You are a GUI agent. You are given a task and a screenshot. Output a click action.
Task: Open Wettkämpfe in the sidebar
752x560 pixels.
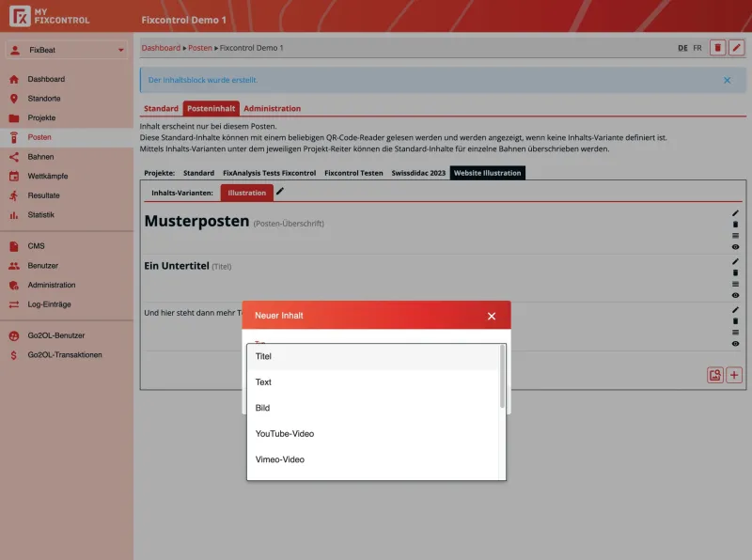48,176
